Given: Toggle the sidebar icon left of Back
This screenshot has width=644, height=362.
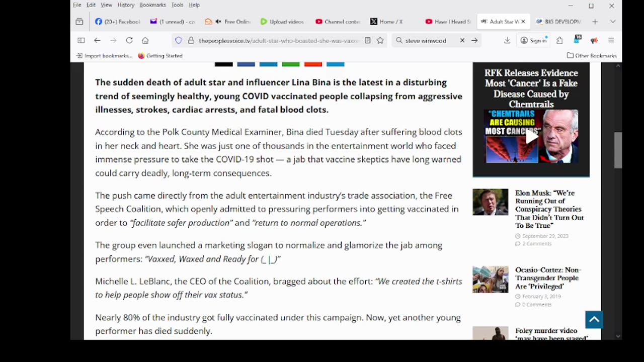Looking at the screenshot, I should [81, 40].
